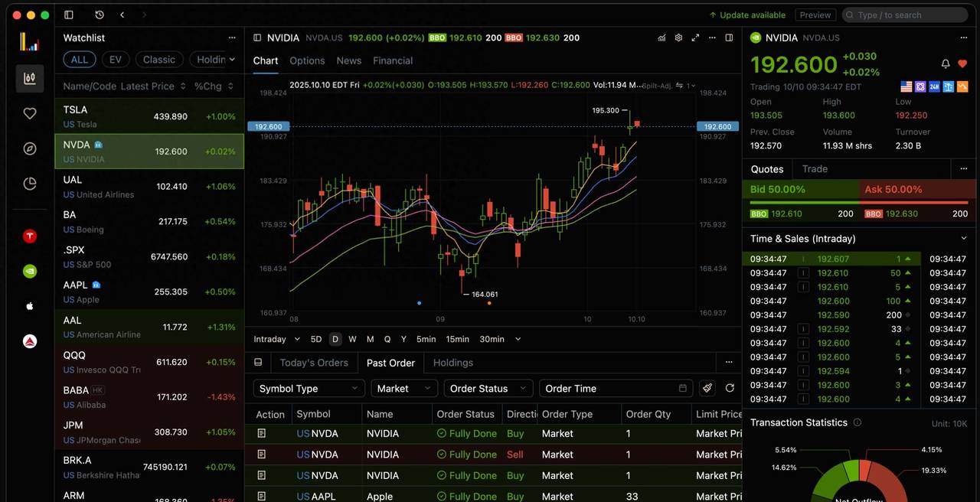Open the pie chart portfolio sidebar icon
Viewport: 980px width, 502px height.
(x=29, y=184)
